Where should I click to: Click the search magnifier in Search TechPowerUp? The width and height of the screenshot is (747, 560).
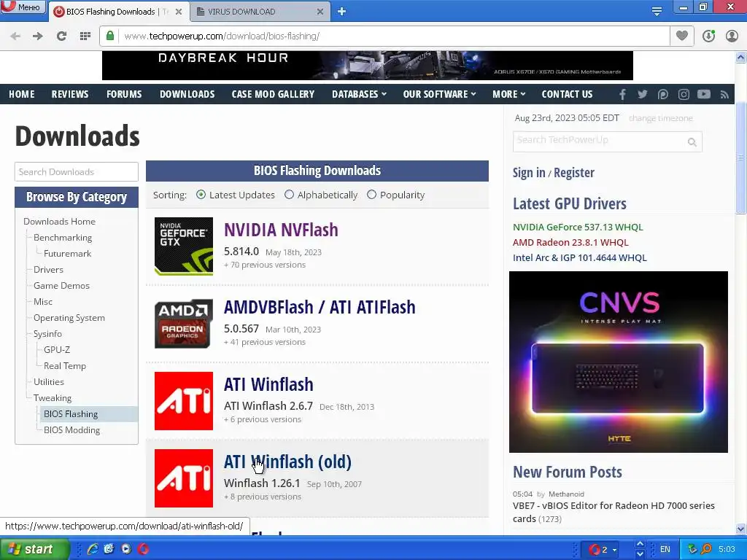[692, 142]
